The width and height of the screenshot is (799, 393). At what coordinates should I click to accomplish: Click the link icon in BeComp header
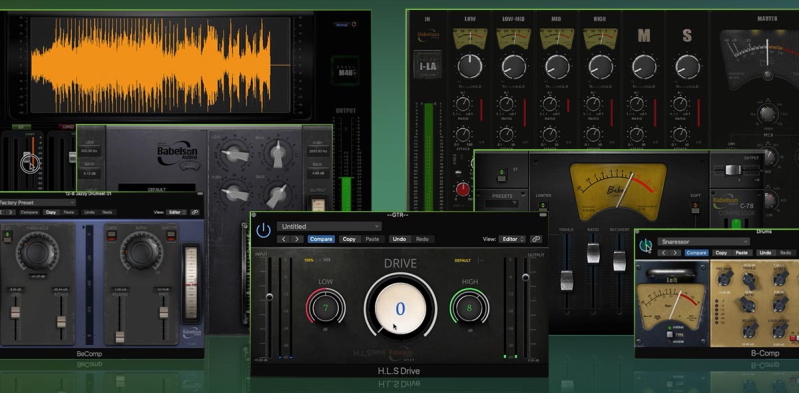coord(195,212)
